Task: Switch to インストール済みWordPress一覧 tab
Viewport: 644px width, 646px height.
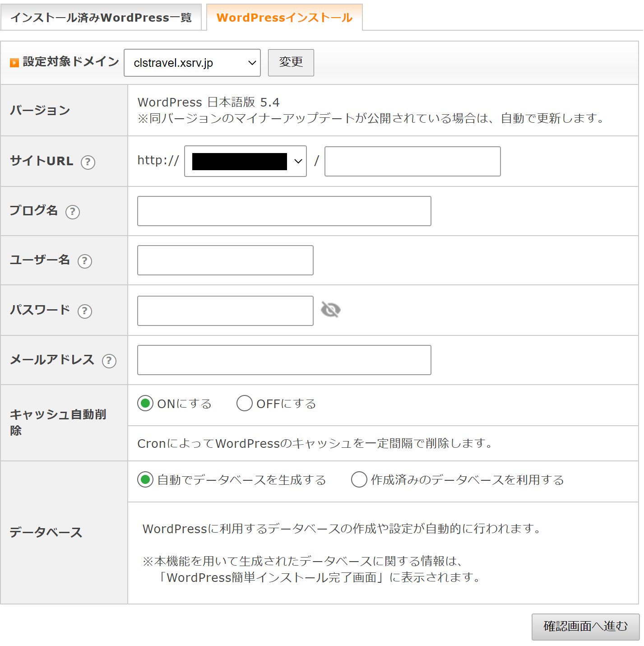Action: 101,18
